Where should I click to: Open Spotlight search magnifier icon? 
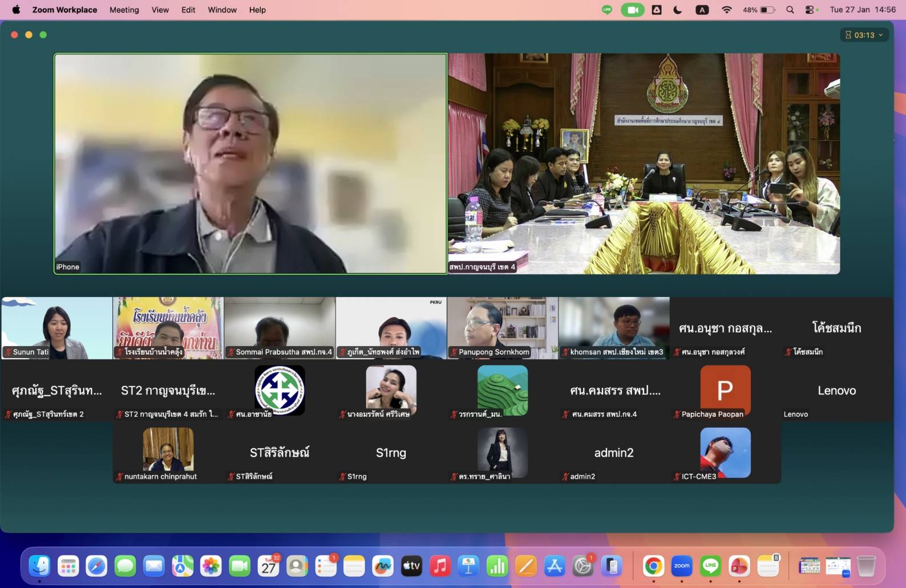790,10
